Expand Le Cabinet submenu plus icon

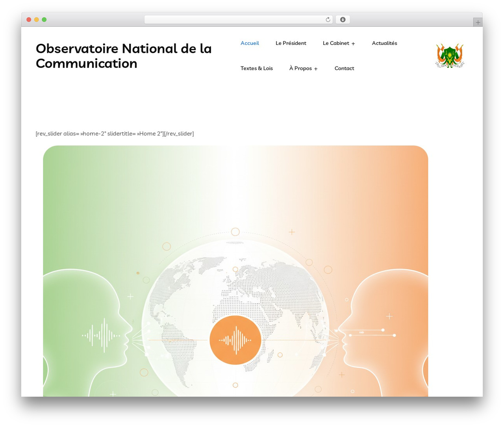tap(353, 44)
